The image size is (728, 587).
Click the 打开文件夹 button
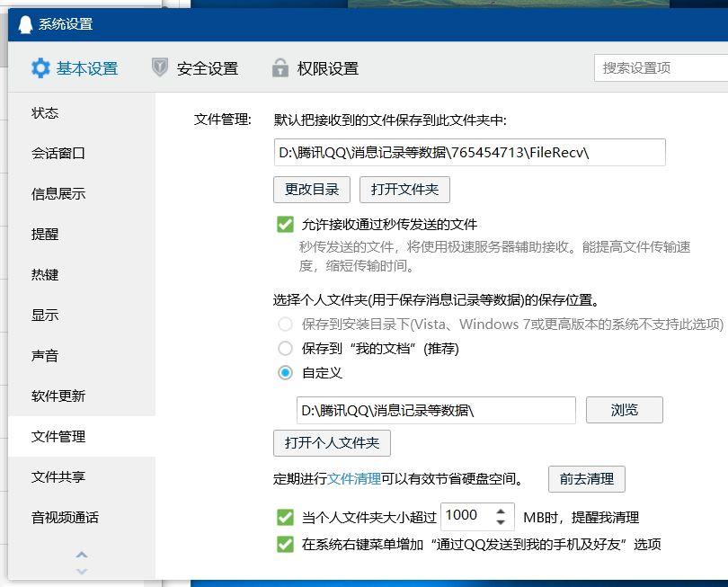[404, 190]
